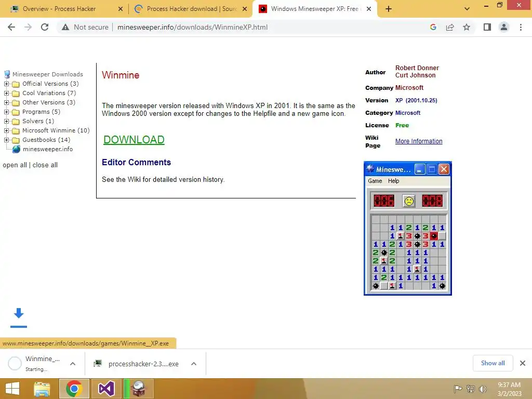Open the Winmine download item options

point(73,364)
